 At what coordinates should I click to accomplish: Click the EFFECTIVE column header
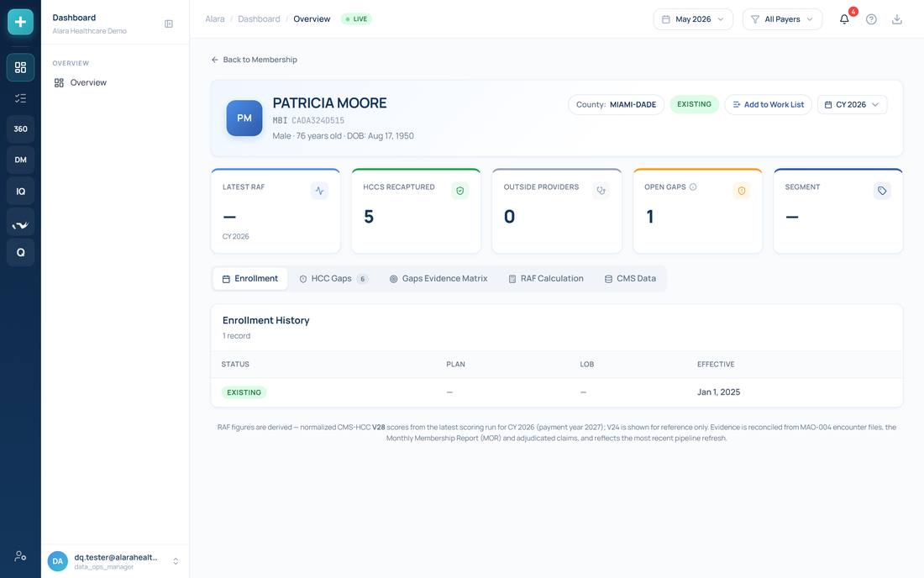click(716, 364)
